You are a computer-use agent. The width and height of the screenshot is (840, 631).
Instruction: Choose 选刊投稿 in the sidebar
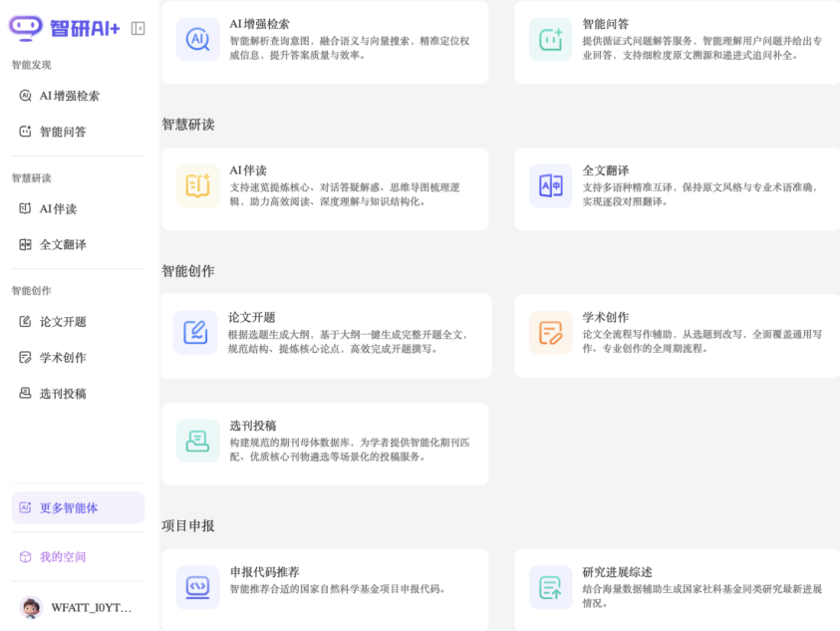(x=62, y=394)
